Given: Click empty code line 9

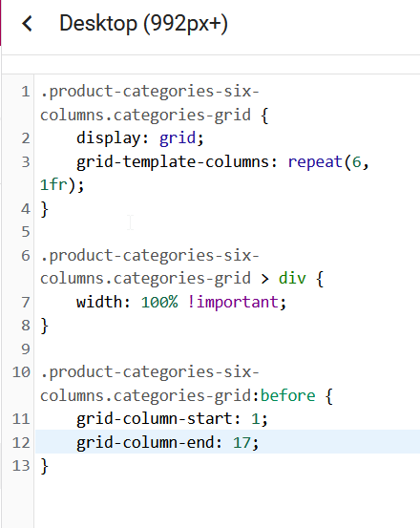Looking at the screenshot, I should pos(227,348).
